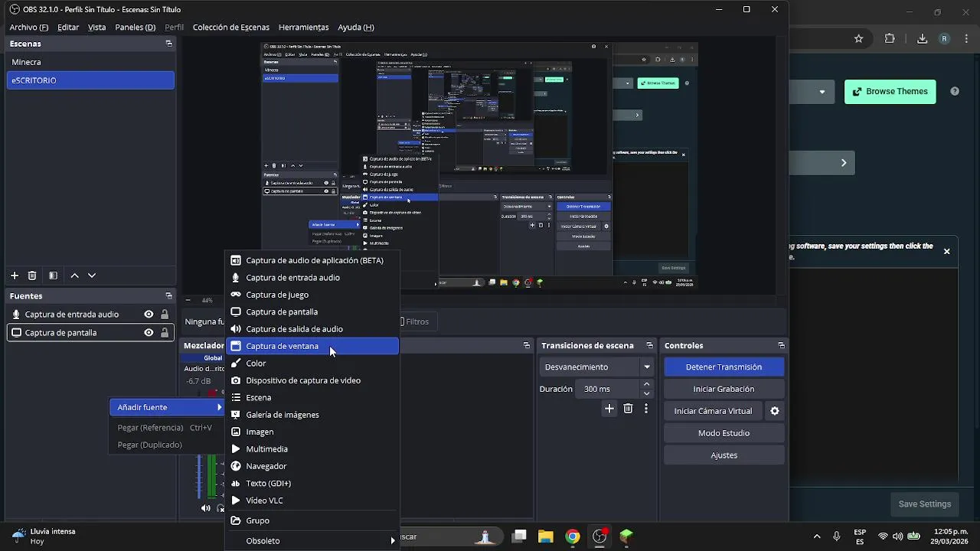The image size is (980, 551).
Task: Click Detener Transmisión button
Action: (x=724, y=367)
